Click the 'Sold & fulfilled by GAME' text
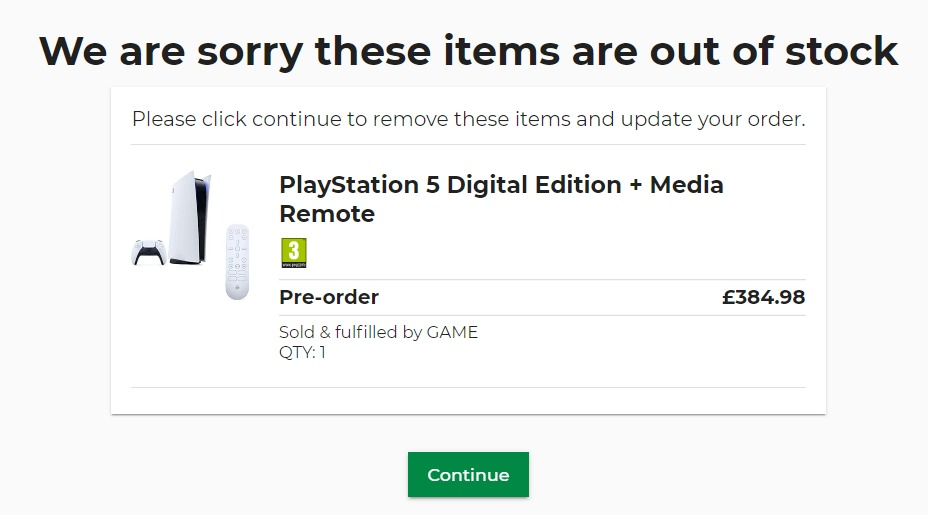This screenshot has height=515, width=928. point(378,332)
